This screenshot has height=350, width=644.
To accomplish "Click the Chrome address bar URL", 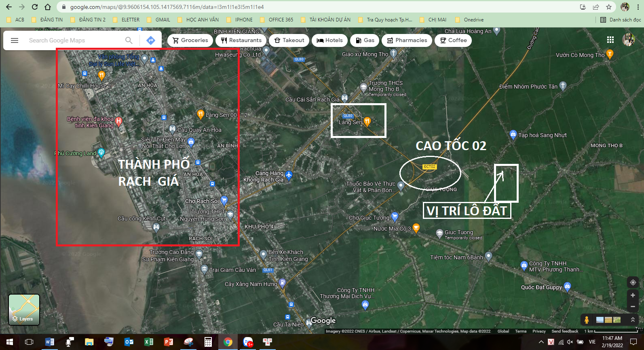I will [167, 7].
